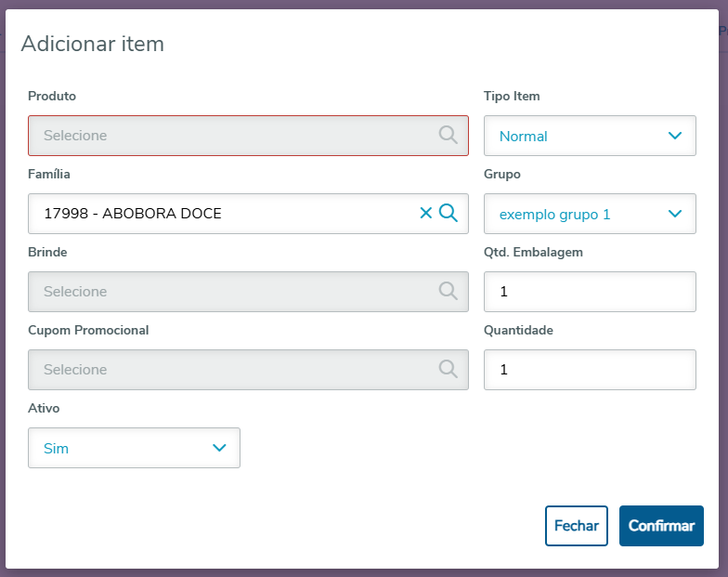The image size is (728, 577).
Task: Click the chevron arrow in the Grupo field
Action: (675, 214)
